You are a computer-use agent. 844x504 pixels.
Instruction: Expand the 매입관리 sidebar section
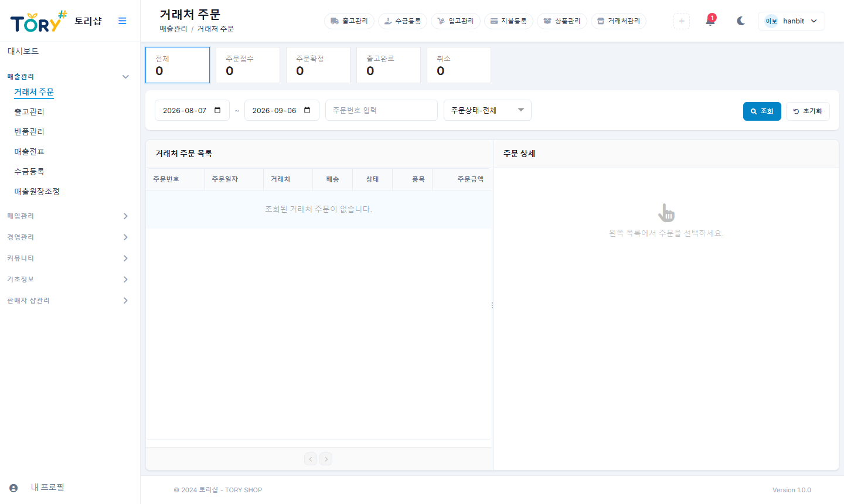[68, 216]
